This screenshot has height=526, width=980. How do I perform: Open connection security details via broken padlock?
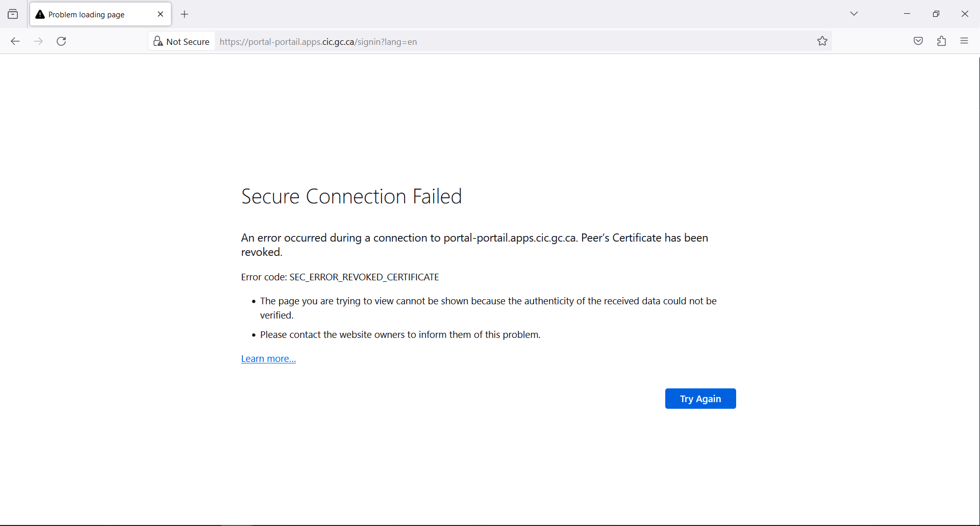158,41
